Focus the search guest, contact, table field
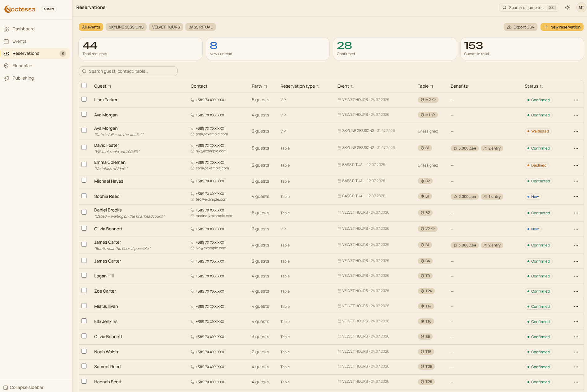Viewport: 587px width, 392px height. 128,71
